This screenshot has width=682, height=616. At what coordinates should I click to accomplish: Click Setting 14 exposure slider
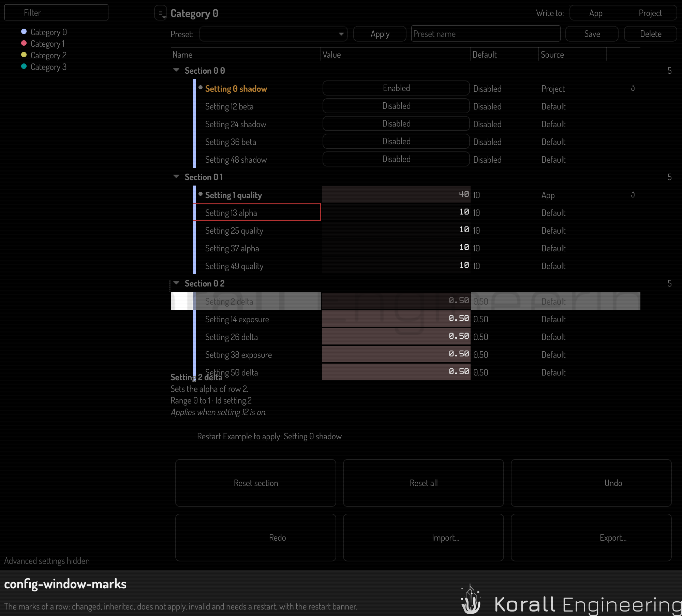coord(396,319)
